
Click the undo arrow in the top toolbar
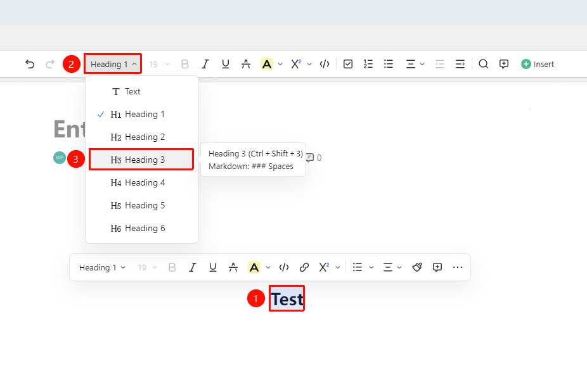30,65
